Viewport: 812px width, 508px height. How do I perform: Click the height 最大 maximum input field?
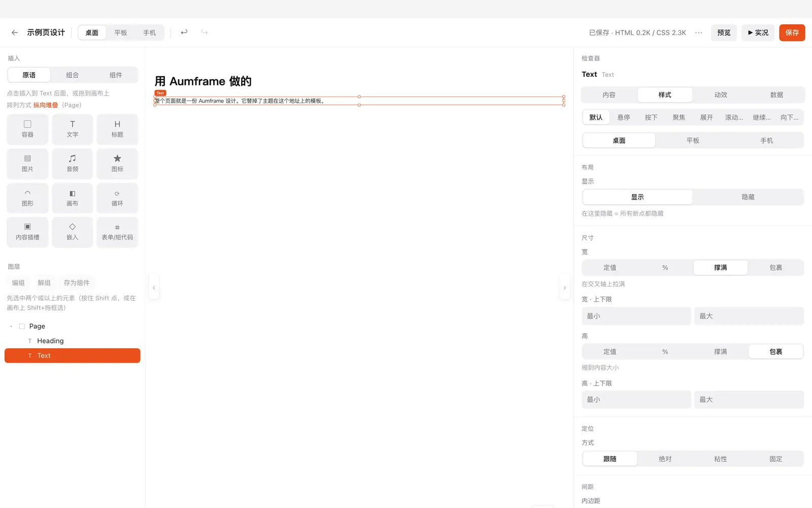[x=749, y=400]
